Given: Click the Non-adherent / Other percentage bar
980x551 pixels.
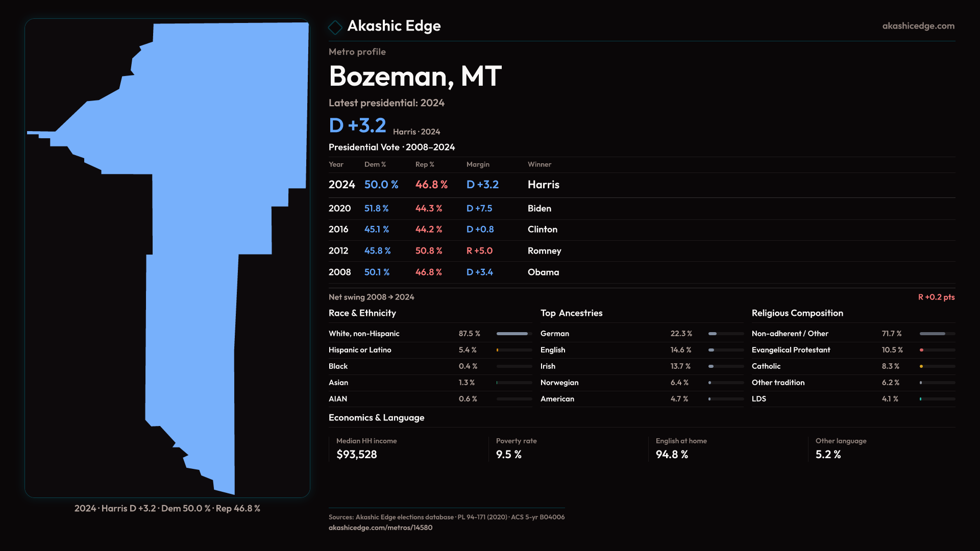Looking at the screenshot, I should pos(937,334).
